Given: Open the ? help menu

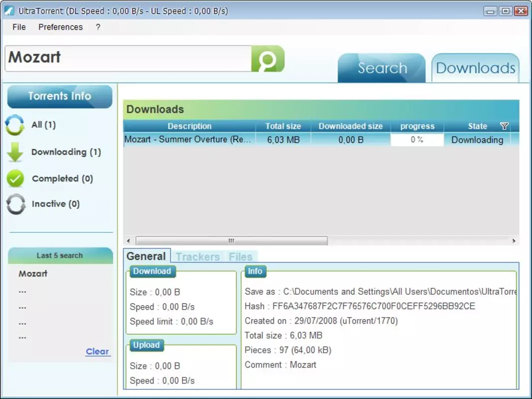Looking at the screenshot, I should pyautogui.click(x=98, y=27).
